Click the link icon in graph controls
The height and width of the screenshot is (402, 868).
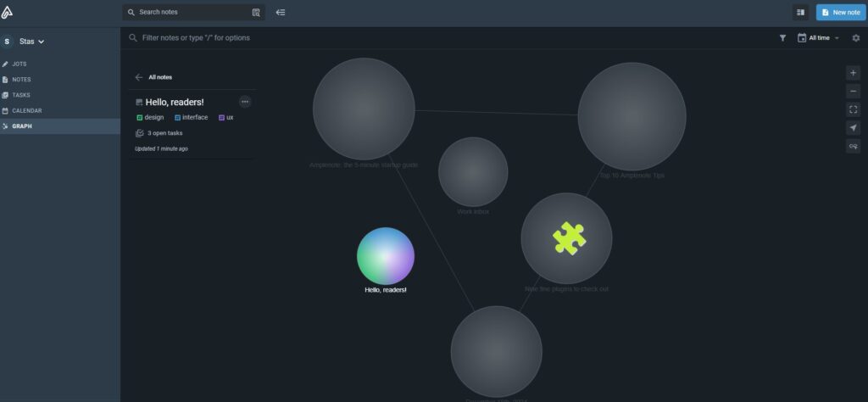[x=854, y=147]
